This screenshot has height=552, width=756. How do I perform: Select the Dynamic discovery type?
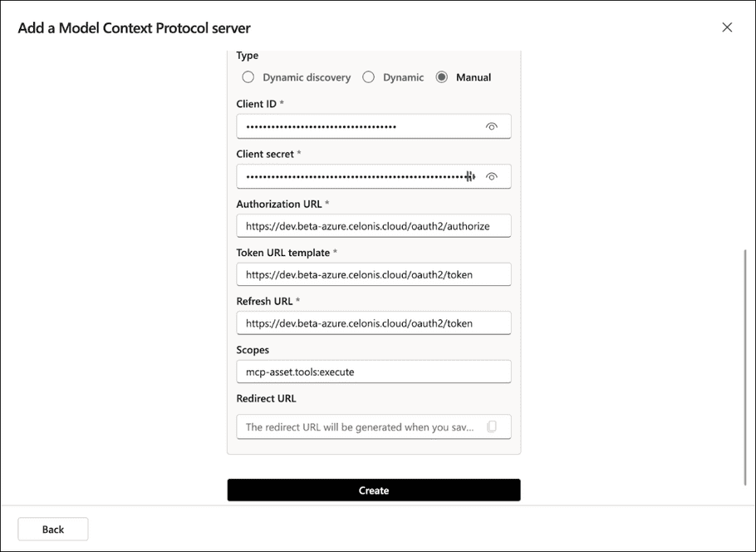[248, 76]
